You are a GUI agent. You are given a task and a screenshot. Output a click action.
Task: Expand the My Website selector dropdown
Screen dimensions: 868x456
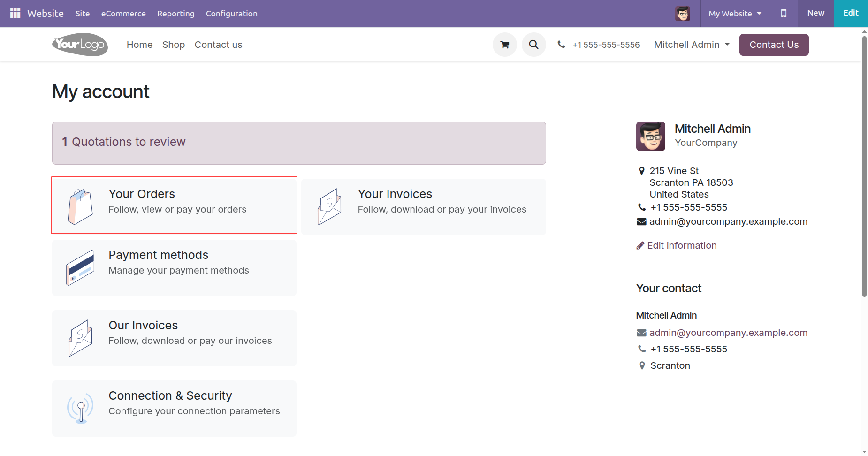(735, 14)
